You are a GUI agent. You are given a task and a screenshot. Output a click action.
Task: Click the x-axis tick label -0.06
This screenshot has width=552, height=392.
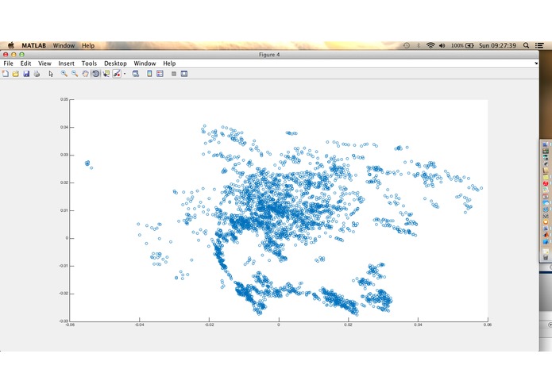click(x=70, y=325)
